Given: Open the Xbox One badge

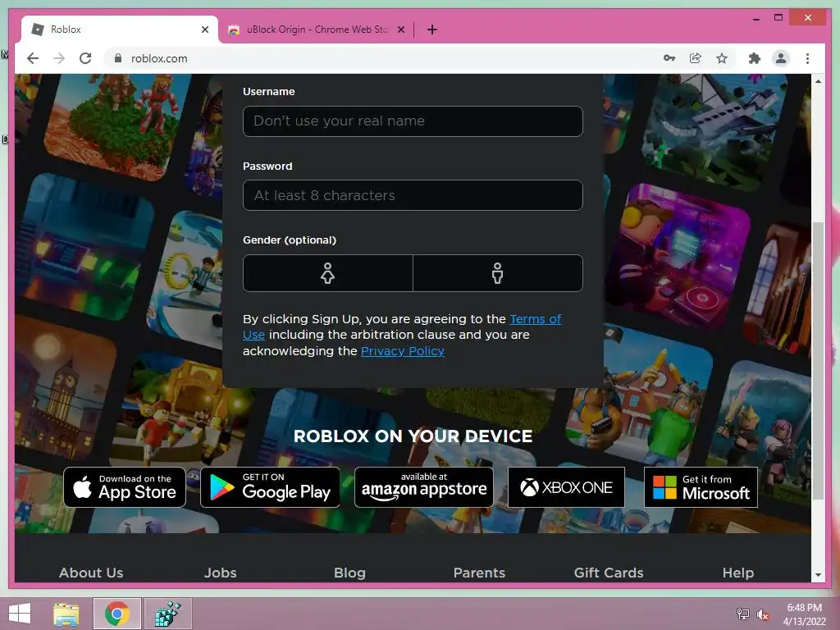Looking at the screenshot, I should pos(566,487).
